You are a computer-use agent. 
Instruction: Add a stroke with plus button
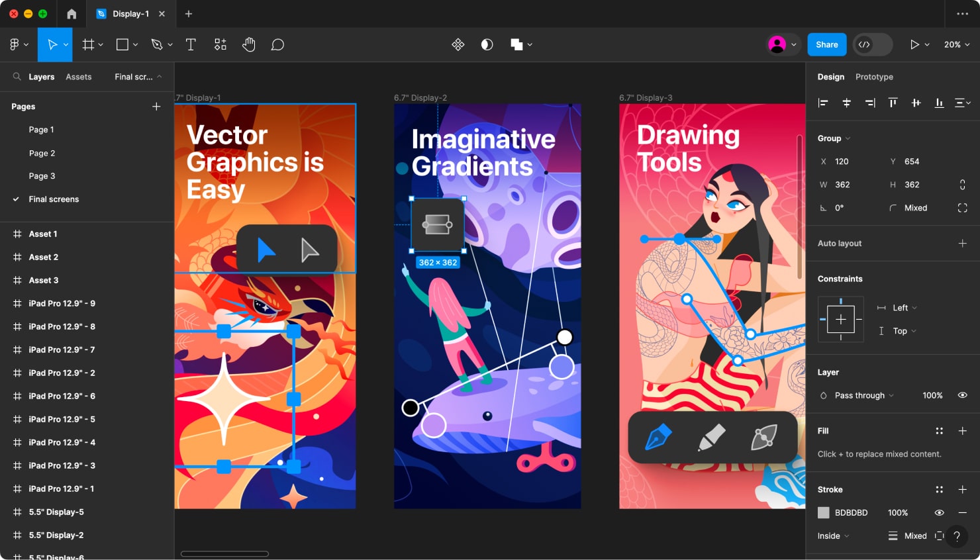(x=962, y=490)
